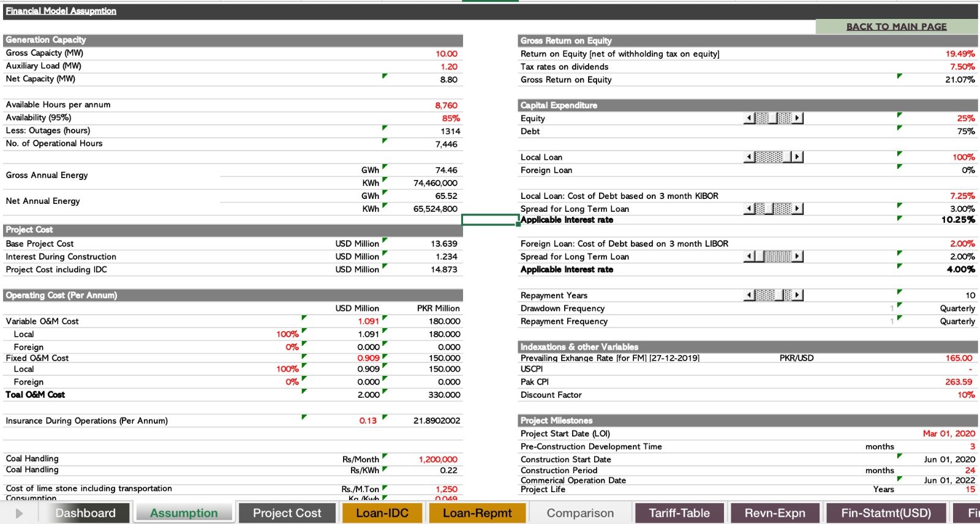Select Coal Handling Rs/Month value 1,200,000
Image resolution: width=980 pixels, height=524 pixels.
(438, 459)
